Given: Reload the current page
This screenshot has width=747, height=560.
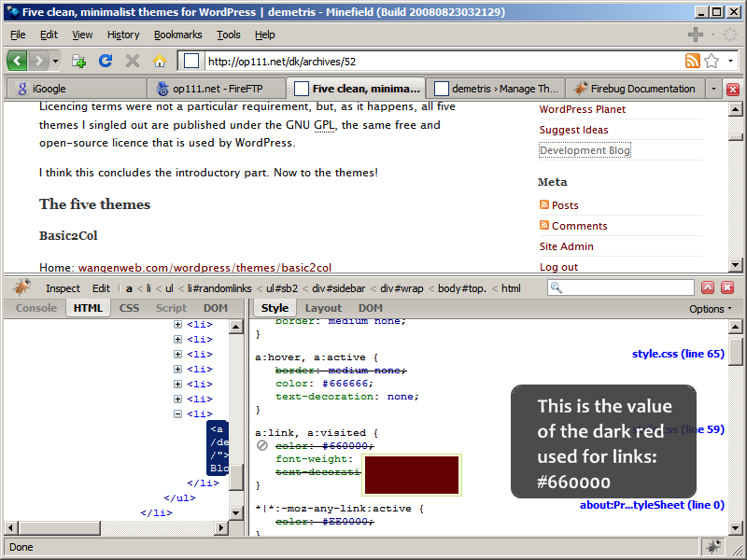Looking at the screenshot, I should coord(106,61).
